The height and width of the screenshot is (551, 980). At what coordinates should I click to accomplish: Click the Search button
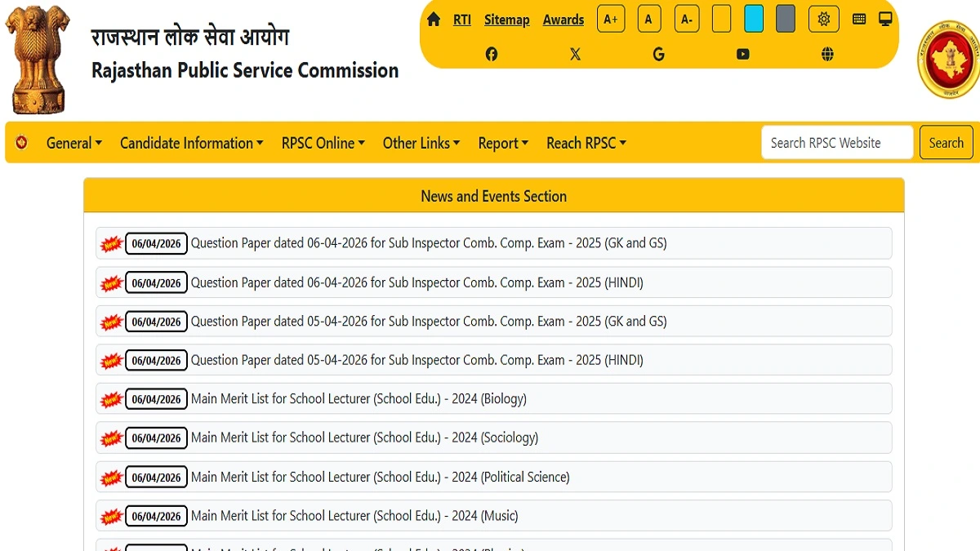point(946,142)
